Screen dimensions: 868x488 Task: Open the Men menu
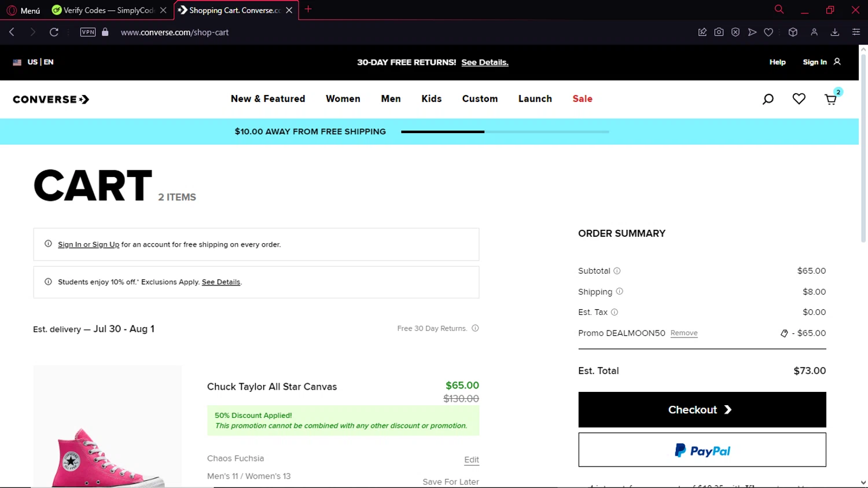tap(391, 99)
